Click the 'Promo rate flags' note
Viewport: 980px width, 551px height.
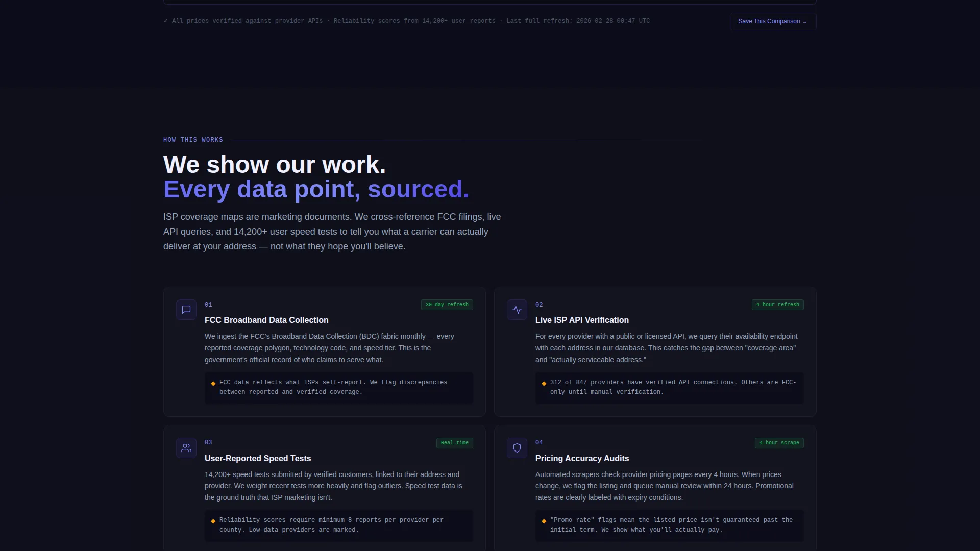670,525
